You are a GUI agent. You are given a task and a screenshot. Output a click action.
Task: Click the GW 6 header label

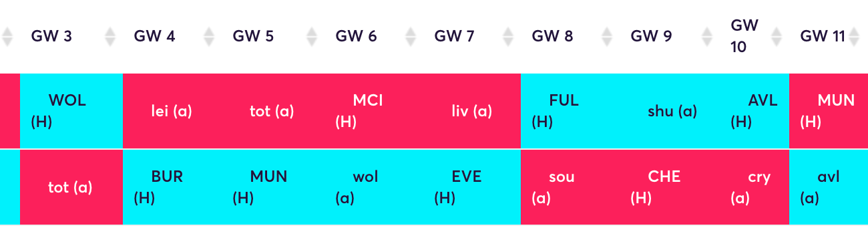click(356, 36)
